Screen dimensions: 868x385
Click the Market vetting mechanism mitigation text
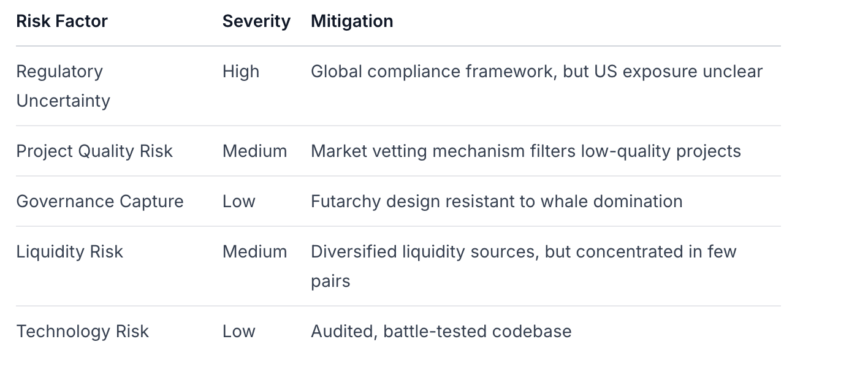pos(525,151)
